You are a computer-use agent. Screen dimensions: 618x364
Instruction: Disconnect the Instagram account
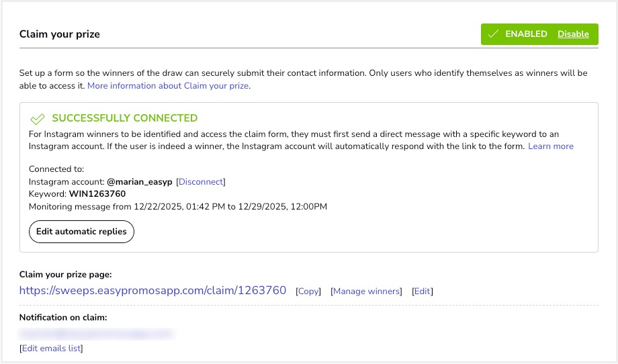click(x=200, y=181)
